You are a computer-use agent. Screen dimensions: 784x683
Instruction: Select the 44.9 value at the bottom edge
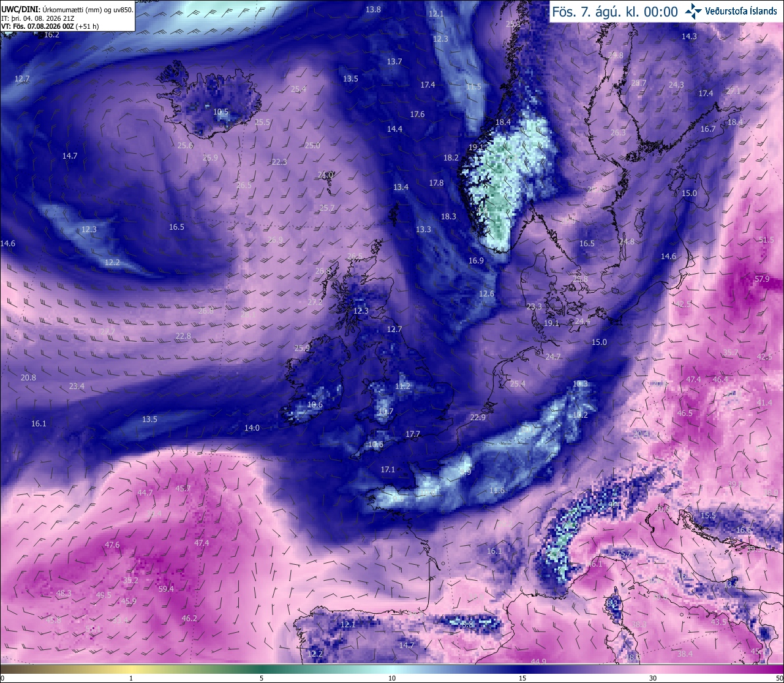[538, 662]
